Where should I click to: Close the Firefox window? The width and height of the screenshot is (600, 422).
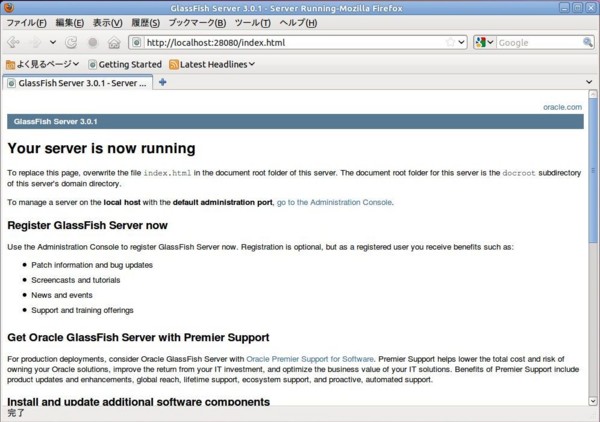pos(591,8)
